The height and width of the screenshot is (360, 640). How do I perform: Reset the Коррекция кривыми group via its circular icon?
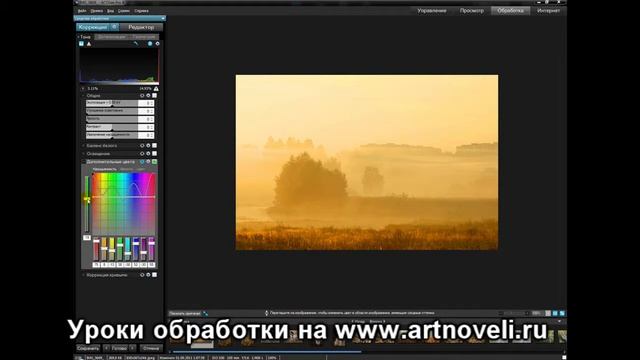coord(142,275)
